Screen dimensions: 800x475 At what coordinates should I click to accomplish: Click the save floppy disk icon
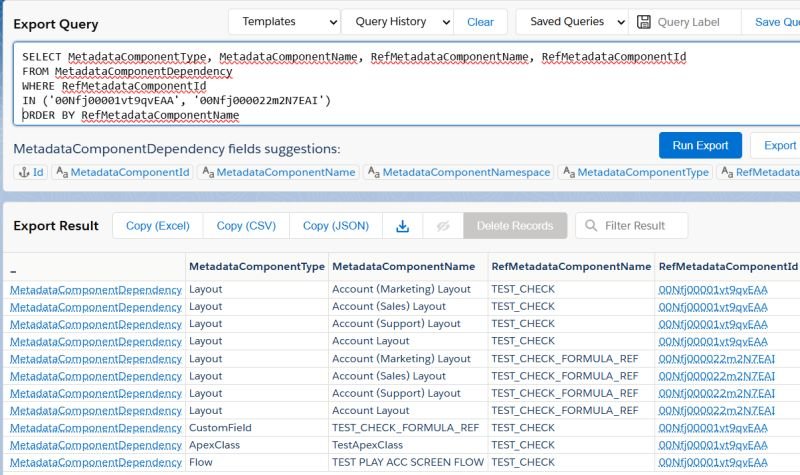coord(643,22)
